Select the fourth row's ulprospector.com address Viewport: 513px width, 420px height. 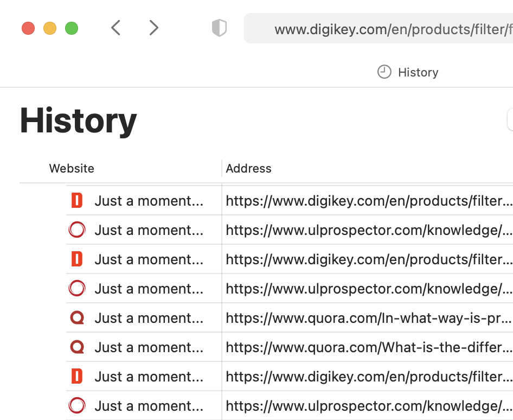click(x=369, y=289)
